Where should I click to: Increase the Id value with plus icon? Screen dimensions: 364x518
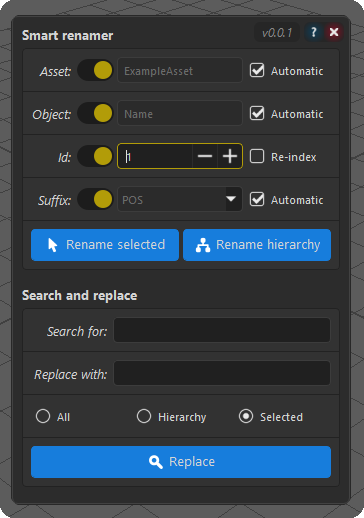(x=230, y=156)
